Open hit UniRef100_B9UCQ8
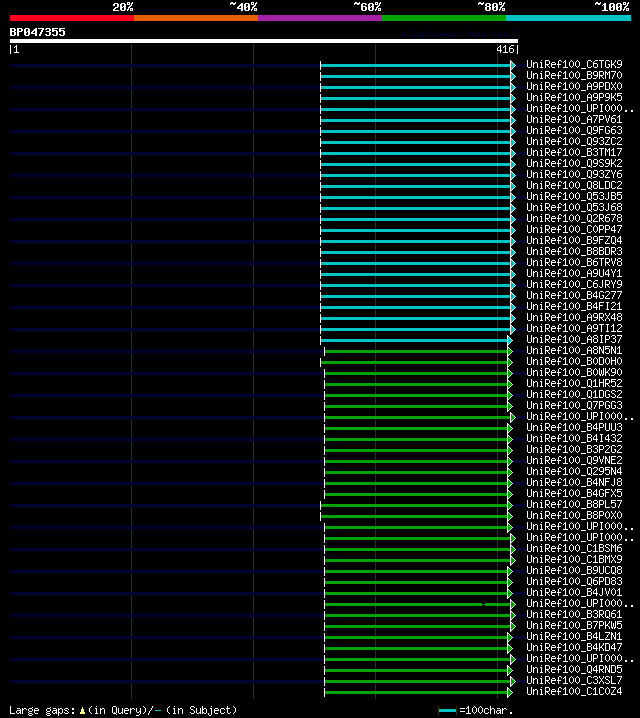The width and height of the screenshot is (640, 718). [x=574, y=570]
